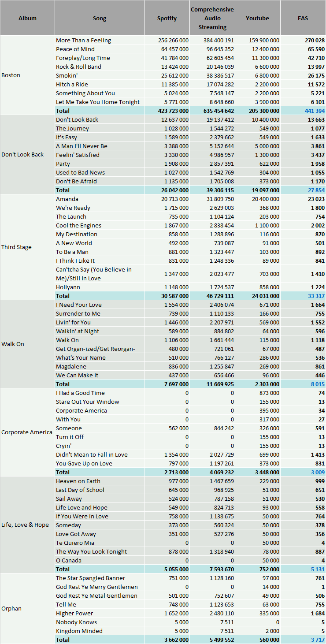The image size is (326, 644).
Task: Click the Te Quiero Mia cell
Action: 100,543
